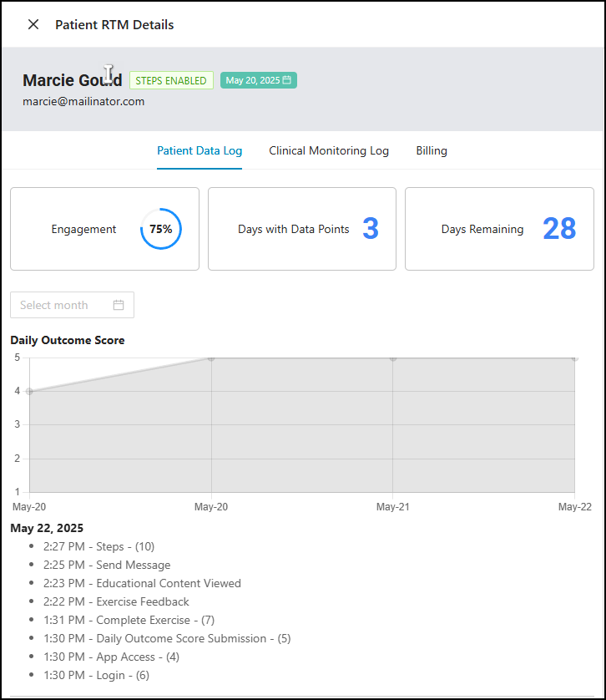Click patient email marcie@mailinator.com
Image resolution: width=606 pixels, height=700 pixels.
pos(83,101)
